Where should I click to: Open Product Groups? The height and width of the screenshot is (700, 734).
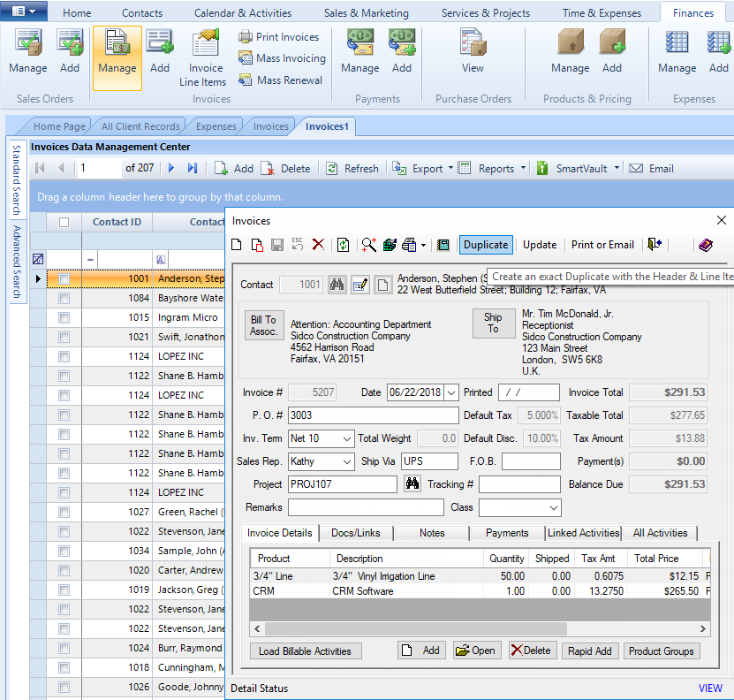tap(661, 651)
